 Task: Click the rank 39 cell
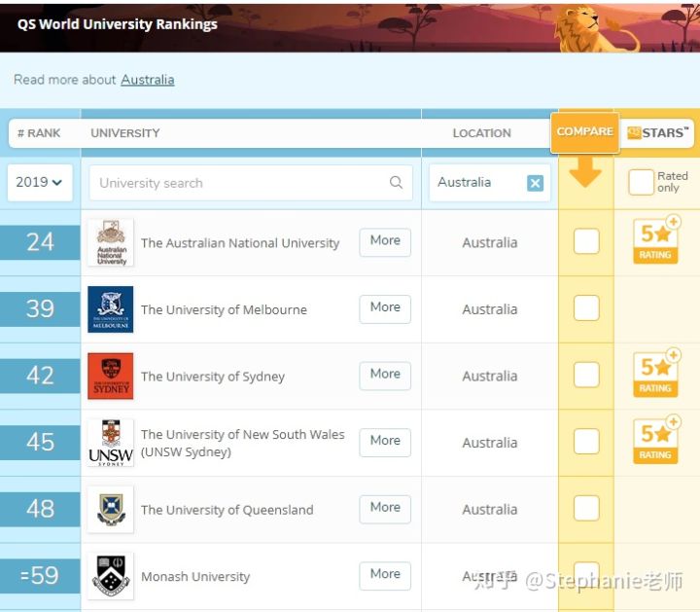tap(40, 309)
